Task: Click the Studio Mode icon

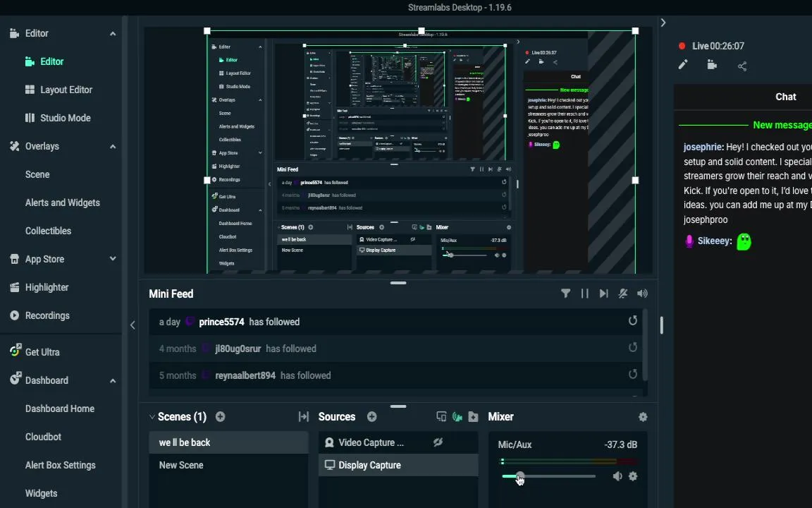Action: (x=30, y=118)
